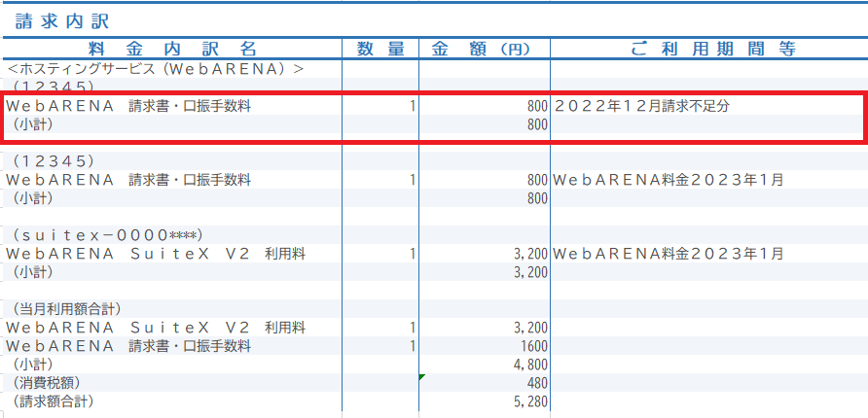Select the <ホスティングサービス(WebARENA)> cell

pyautogui.click(x=156, y=69)
